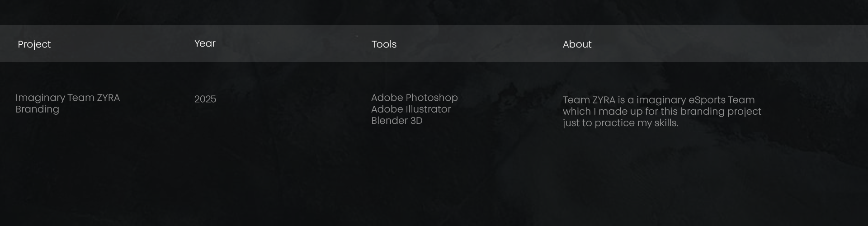Screen dimensions: 868x226
Task: Click the Tools column header
Action: coord(384,44)
